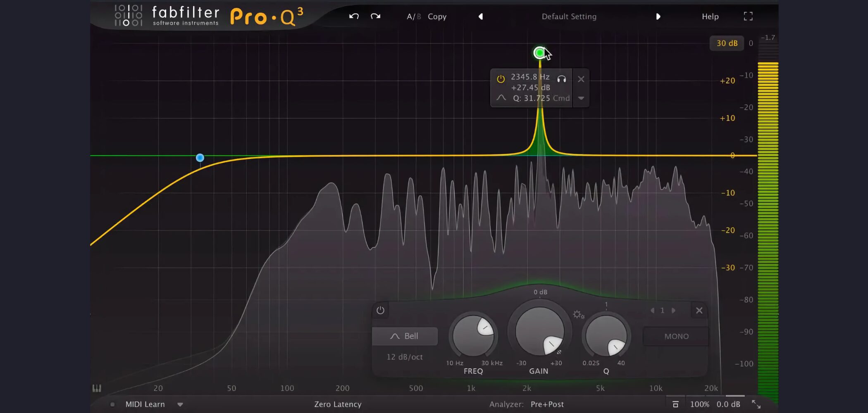Load the previous preset with left arrow
Image resolution: width=868 pixels, height=413 pixels.
point(481,17)
